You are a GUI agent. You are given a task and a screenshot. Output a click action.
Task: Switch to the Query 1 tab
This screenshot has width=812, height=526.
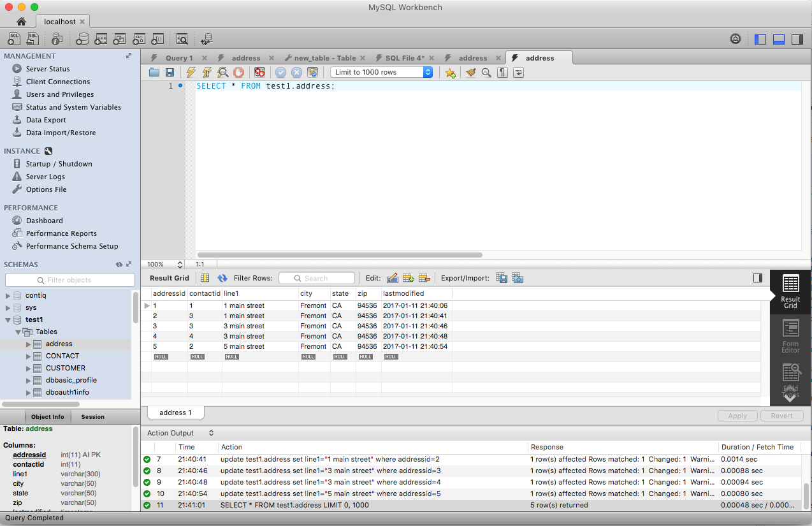click(x=178, y=58)
